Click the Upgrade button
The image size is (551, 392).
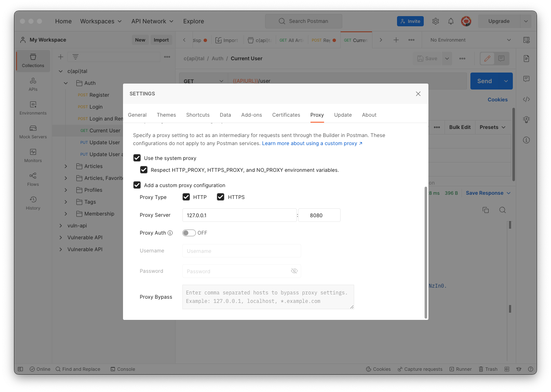point(499,21)
